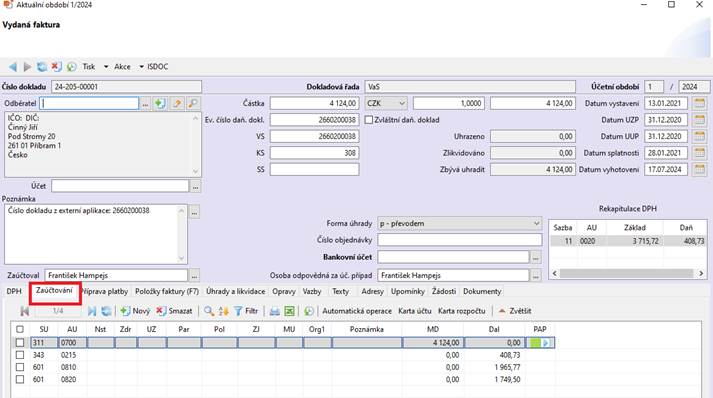The width and height of the screenshot is (713, 398).
Task: Jump to first record in posting grid
Action: tap(25, 311)
